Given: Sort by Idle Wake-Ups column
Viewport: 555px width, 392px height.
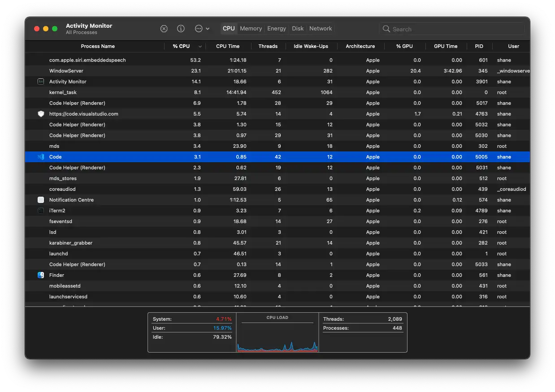Looking at the screenshot, I should tap(311, 46).
